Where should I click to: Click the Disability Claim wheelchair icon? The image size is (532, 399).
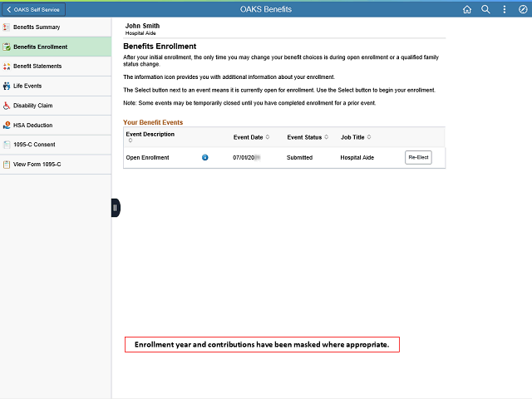pos(7,106)
